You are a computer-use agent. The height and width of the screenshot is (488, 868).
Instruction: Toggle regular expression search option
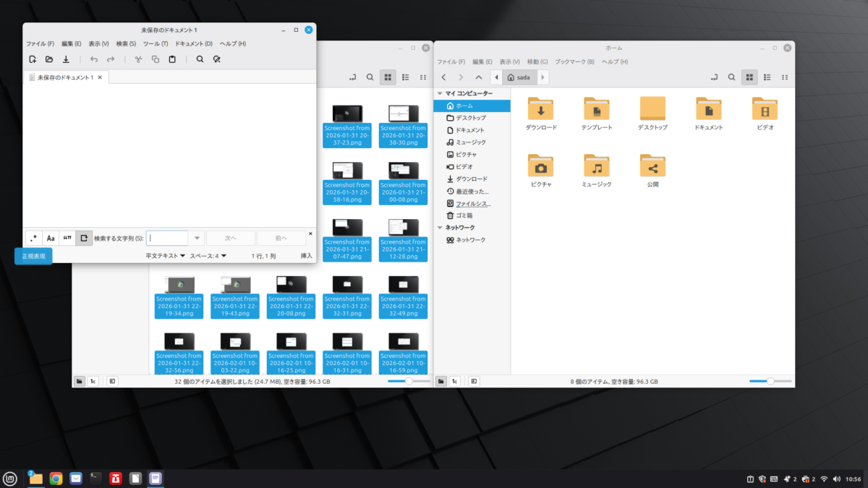point(33,238)
